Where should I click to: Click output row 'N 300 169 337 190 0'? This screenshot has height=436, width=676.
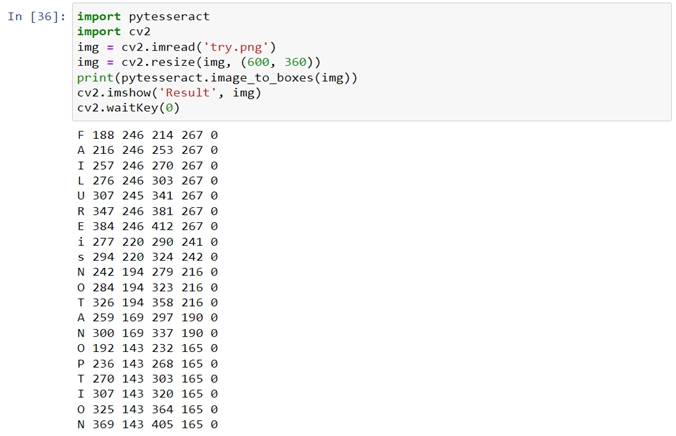tap(148, 333)
